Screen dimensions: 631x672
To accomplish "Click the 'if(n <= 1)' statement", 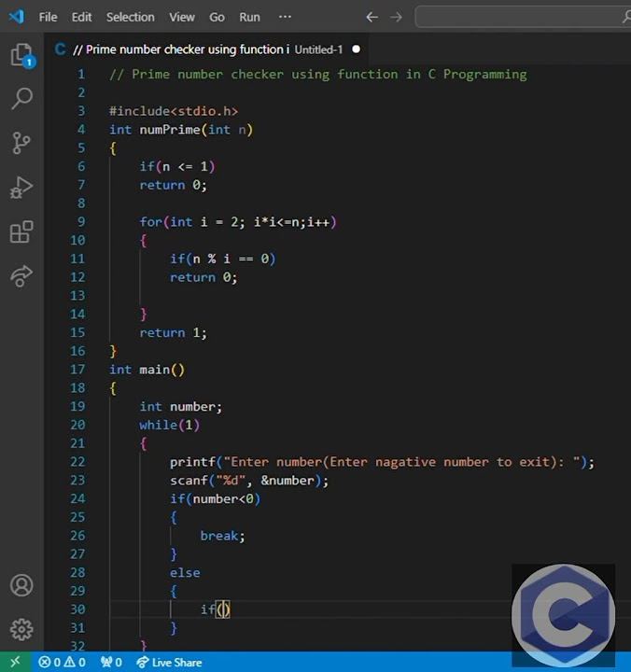I will (177, 166).
